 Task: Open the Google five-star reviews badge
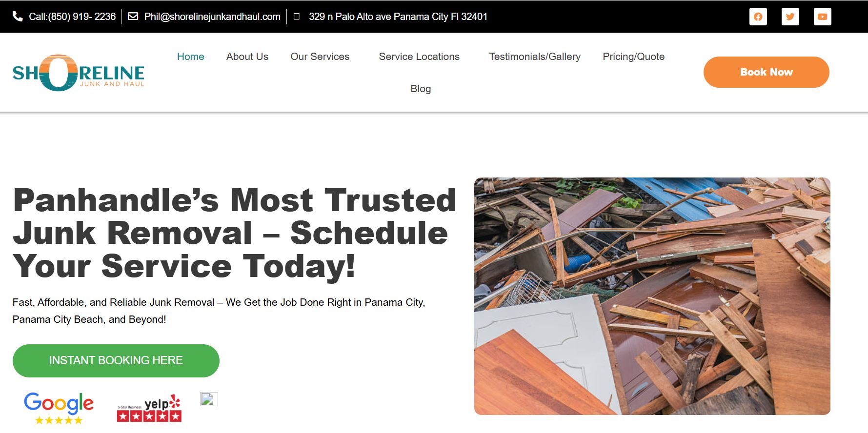coord(59,408)
